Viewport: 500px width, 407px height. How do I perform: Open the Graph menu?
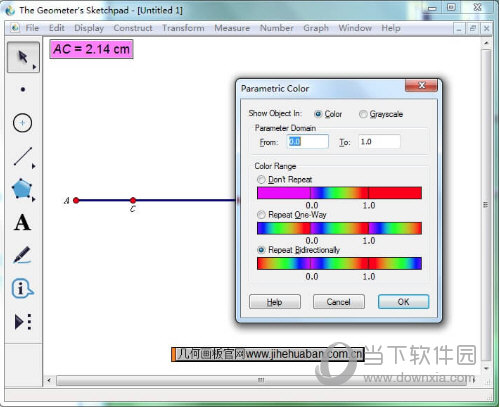coord(316,28)
